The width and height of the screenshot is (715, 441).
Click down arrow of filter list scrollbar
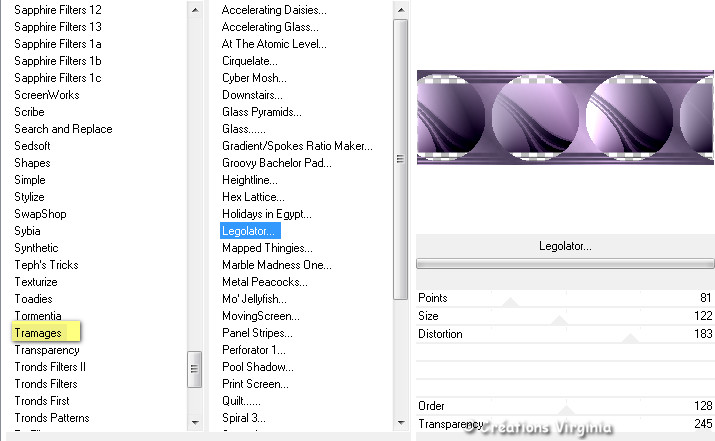point(401,423)
